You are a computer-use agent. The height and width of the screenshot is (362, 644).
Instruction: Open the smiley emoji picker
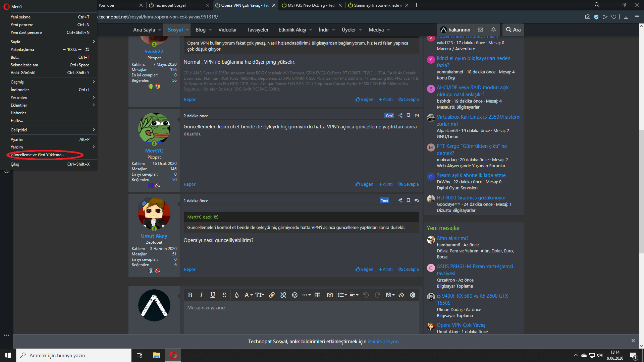(294, 295)
